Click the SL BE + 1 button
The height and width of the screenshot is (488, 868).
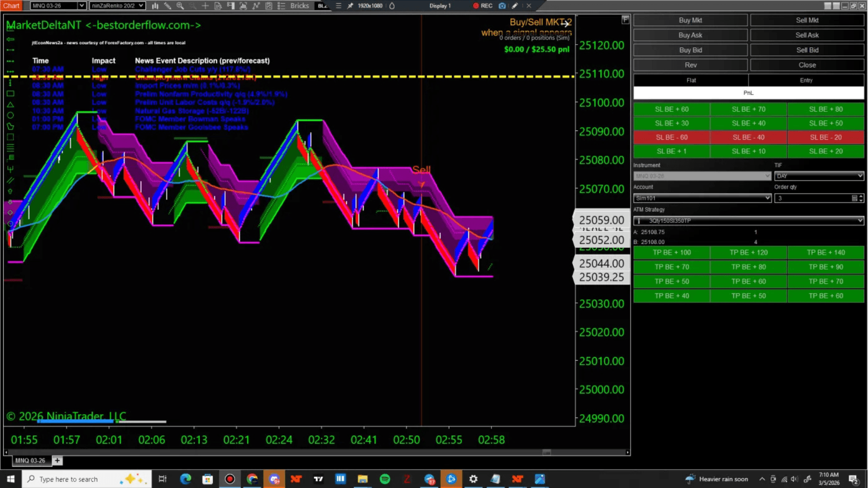click(672, 151)
